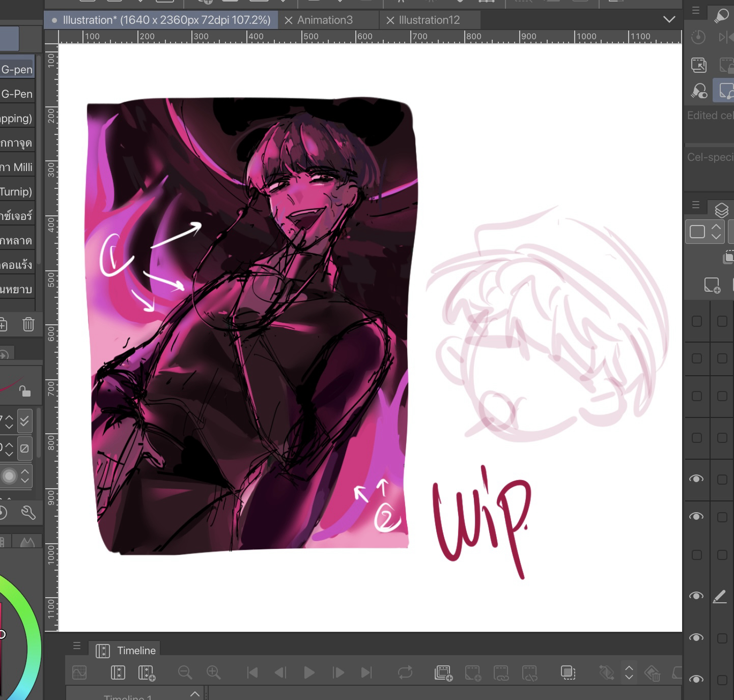734x700 pixels.
Task: Switch to the Animation3 tab
Action: click(x=325, y=20)
